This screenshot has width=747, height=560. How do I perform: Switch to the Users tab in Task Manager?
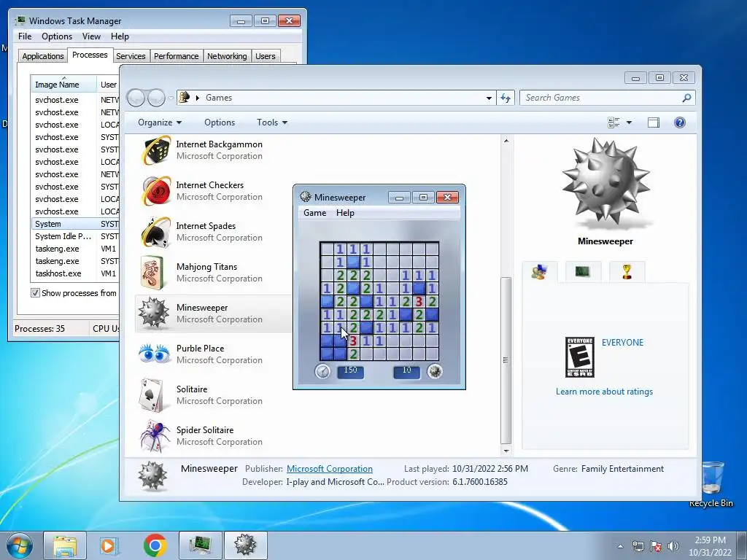[265, 56]
